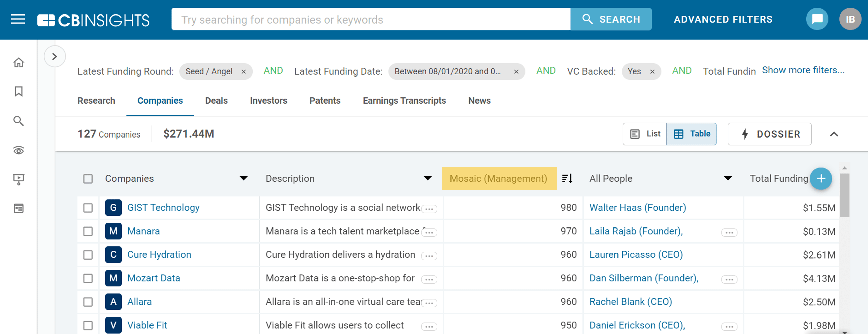
Task: Check the checkbox beside GIST Technology
Action: [x=88, y=208]
